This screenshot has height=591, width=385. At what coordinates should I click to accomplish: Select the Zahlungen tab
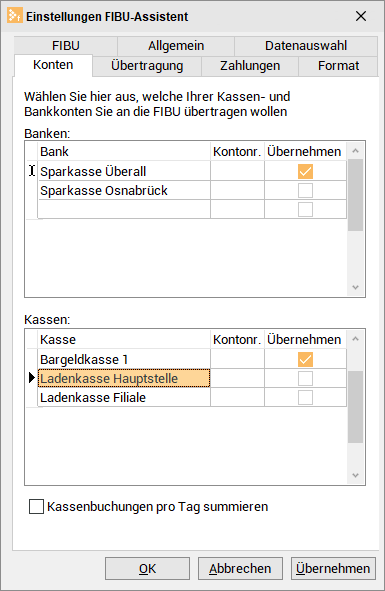[x=250, y=66]
